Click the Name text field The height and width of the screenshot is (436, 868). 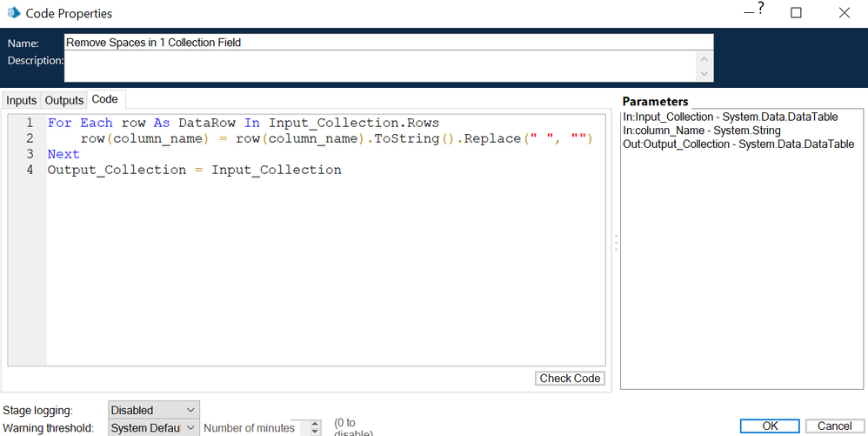pos(389,42)
